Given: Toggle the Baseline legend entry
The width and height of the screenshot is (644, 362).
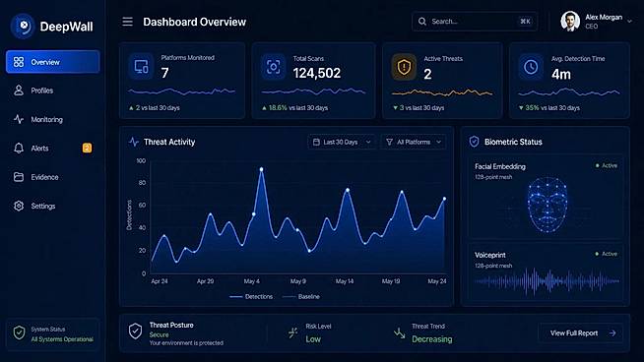Looking at the screenshot, I should (301, 296).
